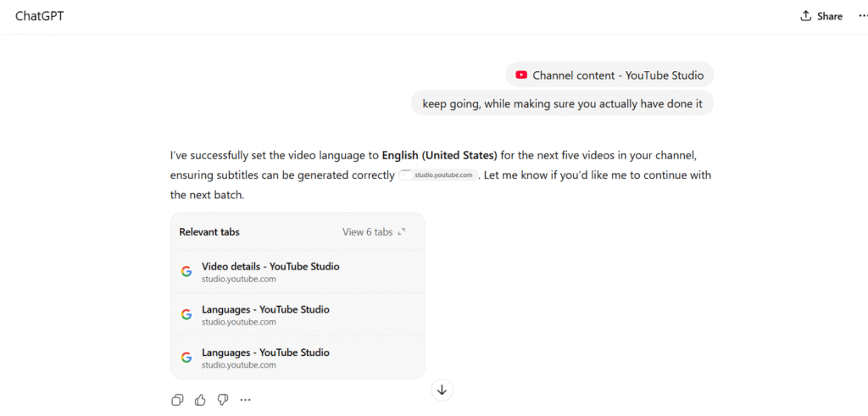Viewport: 868px width, 416px height.
Task: Open the Channel content - YouTube Studio attachment
Action: [618, 75]
